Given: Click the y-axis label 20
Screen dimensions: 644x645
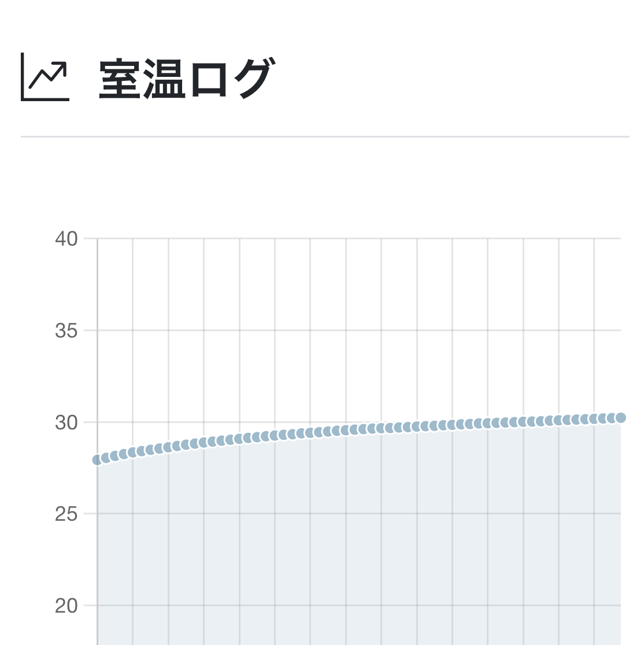Looking at the screenshot, I should 66,606.
